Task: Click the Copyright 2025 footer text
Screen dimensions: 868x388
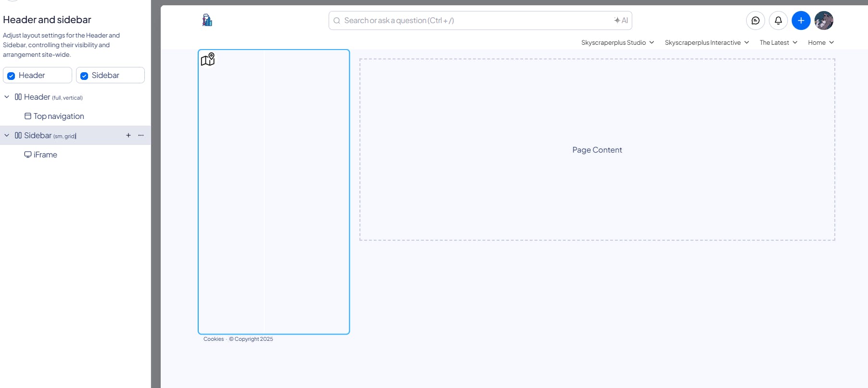Action: 251,339
